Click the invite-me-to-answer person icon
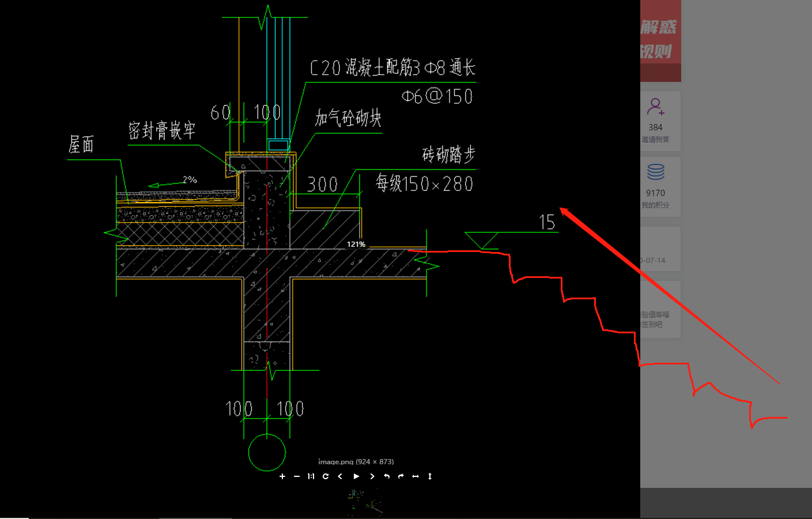 click(656, 106)
